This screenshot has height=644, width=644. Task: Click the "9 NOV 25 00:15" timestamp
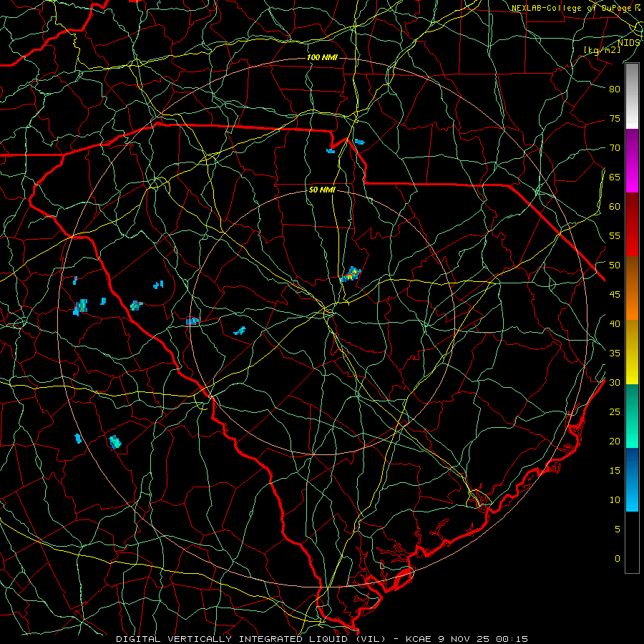point(484,639)
